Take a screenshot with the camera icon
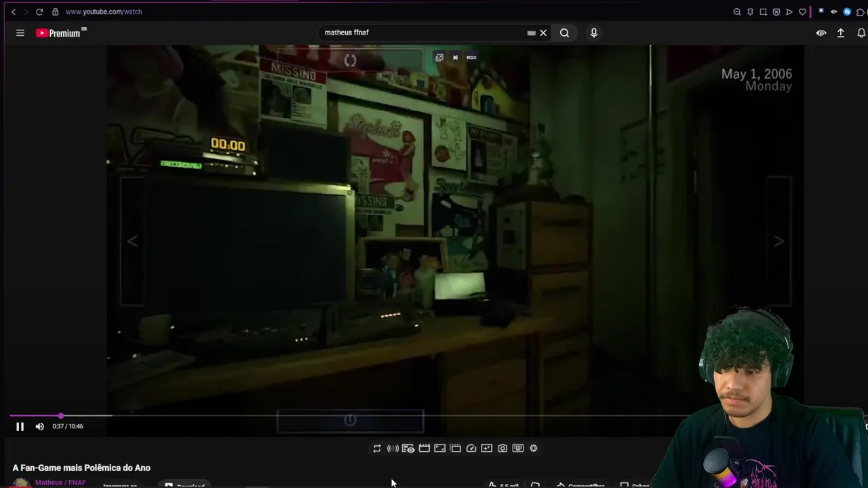The height and width of the screenshot is (488, 868). (502, 448)
